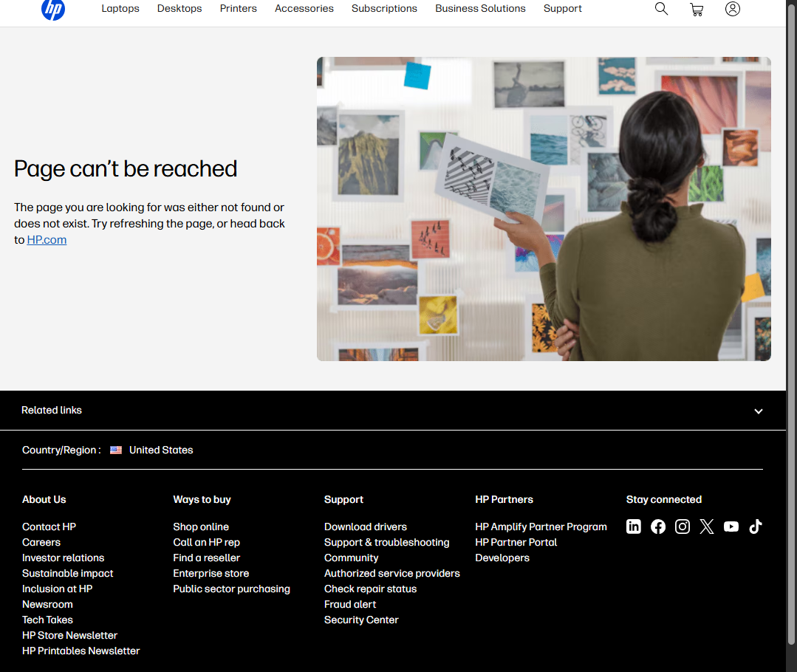Click the page vertical scrollbar
Image resolution: width=797 pixels, height=672 pixels.
[x=791, y=326]
